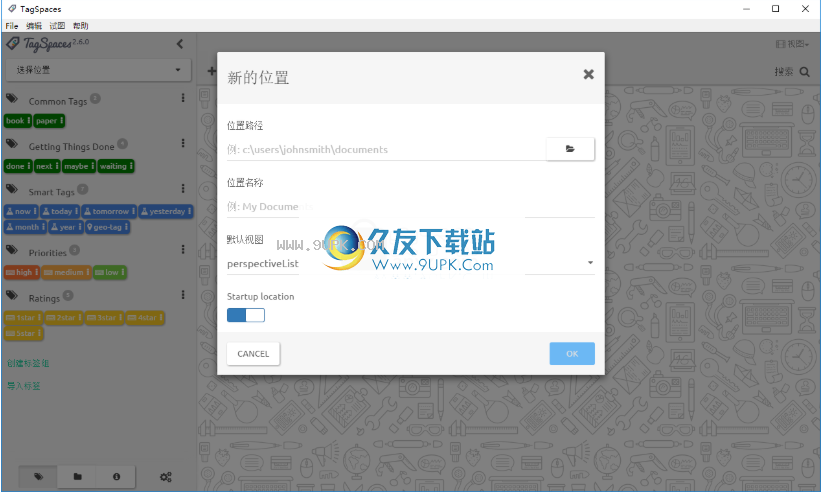
Task: Select the 2star rating tag
Action: pyautogui.click(x=64, y=318)
